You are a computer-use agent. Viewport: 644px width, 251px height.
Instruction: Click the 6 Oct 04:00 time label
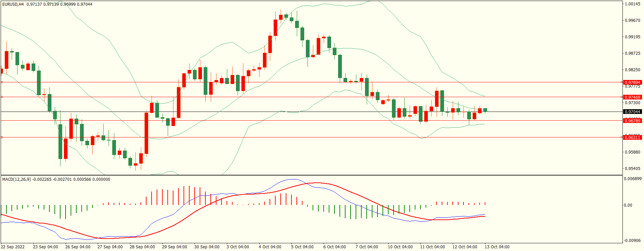click(x=334, y=247)
